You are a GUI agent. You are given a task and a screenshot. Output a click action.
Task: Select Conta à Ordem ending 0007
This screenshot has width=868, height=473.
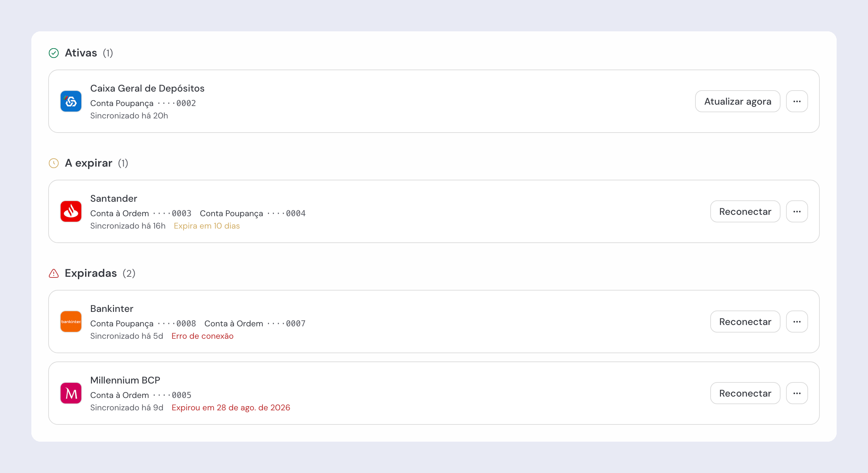[x=255, y=324]
